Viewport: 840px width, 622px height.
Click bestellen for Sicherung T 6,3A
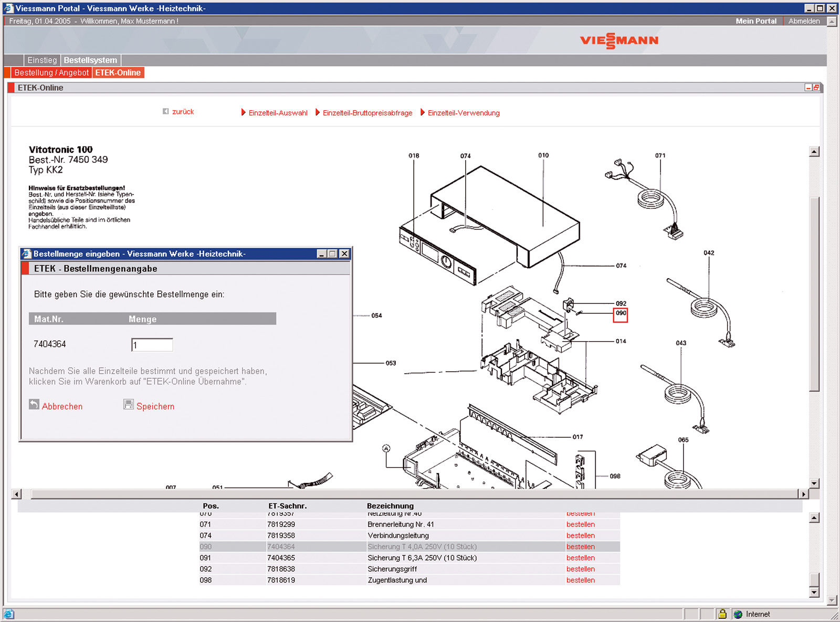tap(581, 558)
